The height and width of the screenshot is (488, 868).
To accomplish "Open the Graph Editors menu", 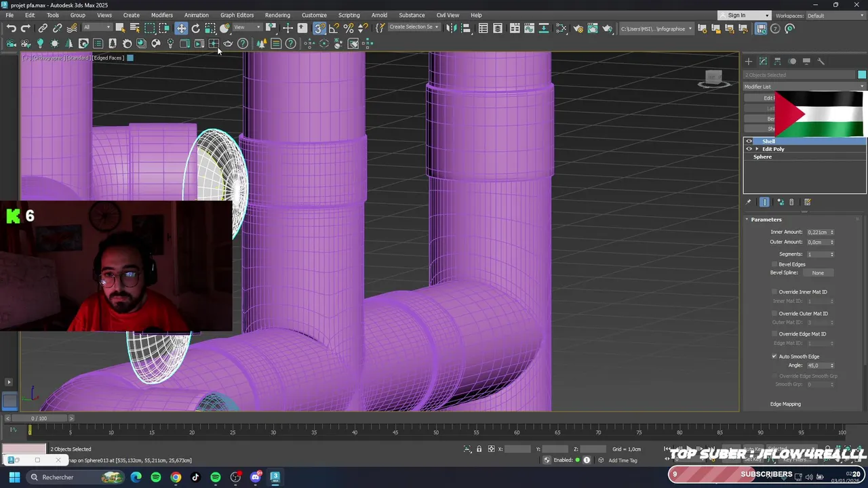I will click(237, 15).
